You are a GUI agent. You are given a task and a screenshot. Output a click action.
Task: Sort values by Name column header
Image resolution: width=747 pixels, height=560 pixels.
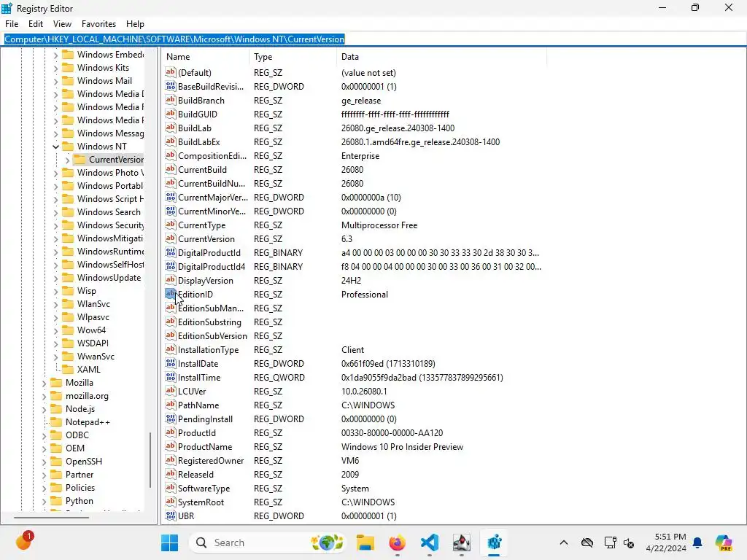(x=205, y=57)
